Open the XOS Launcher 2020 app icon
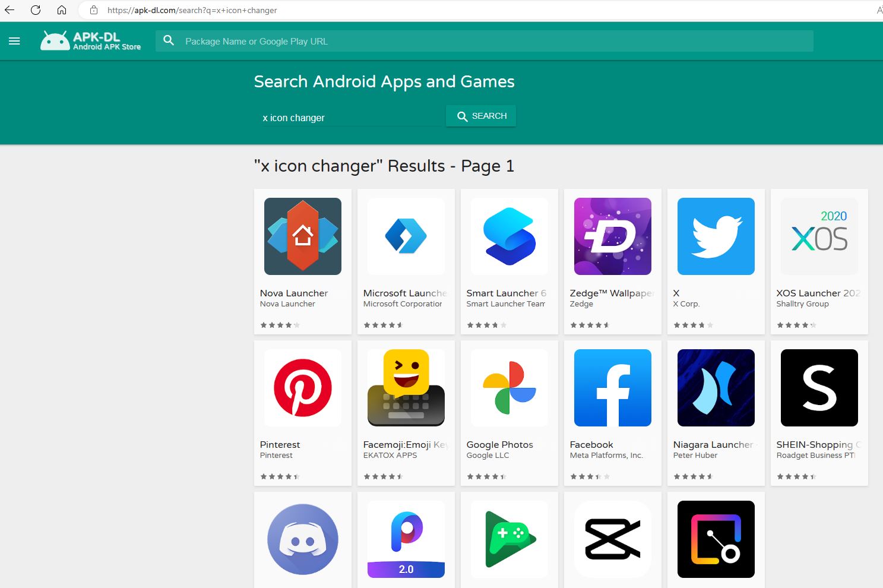 point(819,236)
